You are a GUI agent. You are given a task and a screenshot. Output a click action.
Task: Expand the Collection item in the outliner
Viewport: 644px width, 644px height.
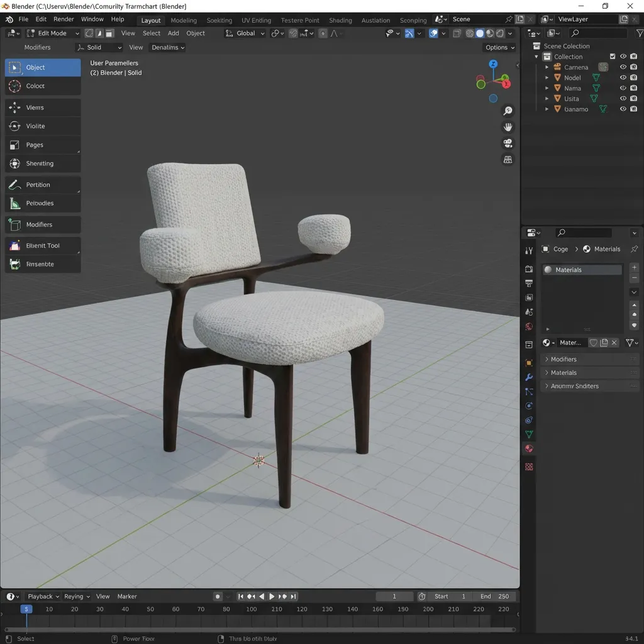point(536,57)
